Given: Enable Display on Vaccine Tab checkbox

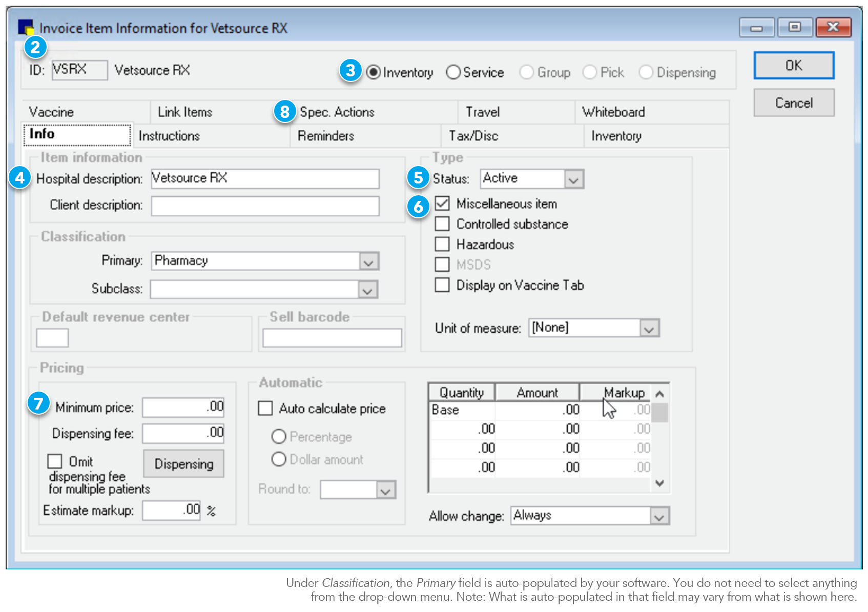Looking at the screenshot, I should 442,284.
